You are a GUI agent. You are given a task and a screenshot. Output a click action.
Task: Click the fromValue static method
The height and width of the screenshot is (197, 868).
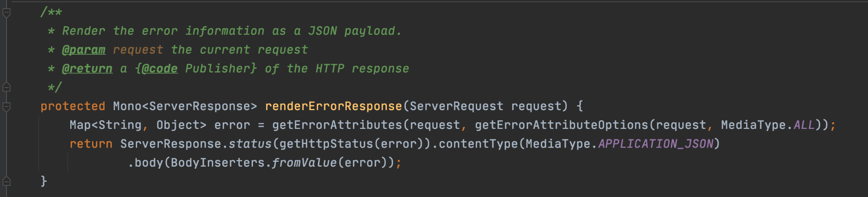(304, 163)
